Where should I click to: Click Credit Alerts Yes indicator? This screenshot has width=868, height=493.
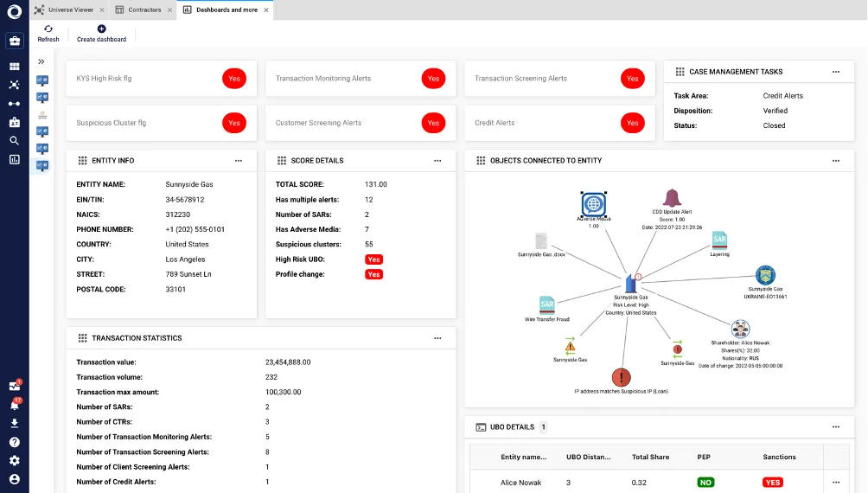tap(633, 123)
